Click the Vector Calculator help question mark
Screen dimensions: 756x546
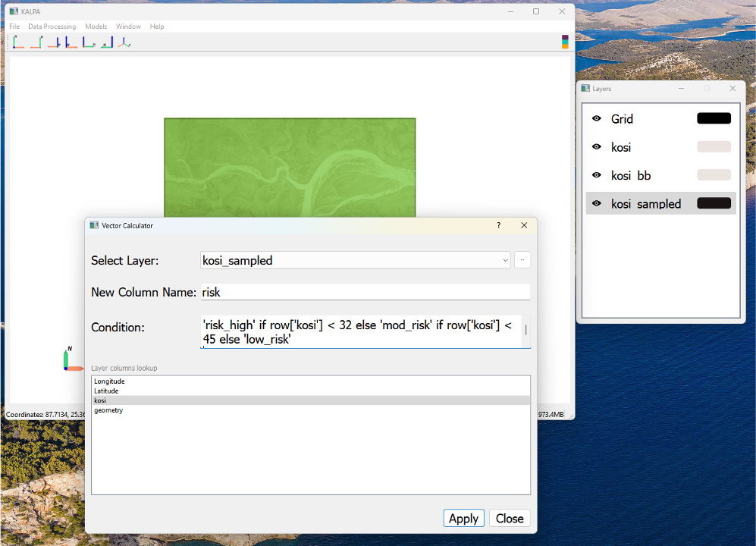pyautogui.click(x=498, y=225)
